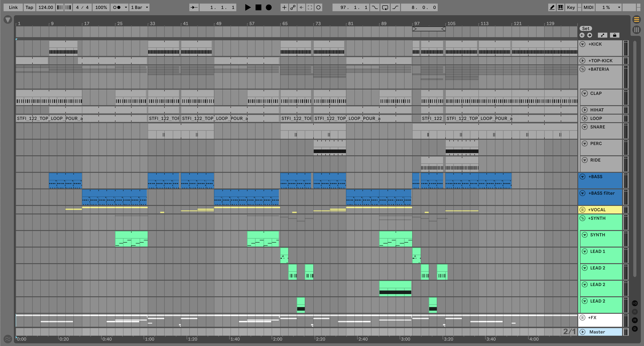Stop playback with the Stop button
Viewport: 644px width, 346px height.
tap(258, 7)
